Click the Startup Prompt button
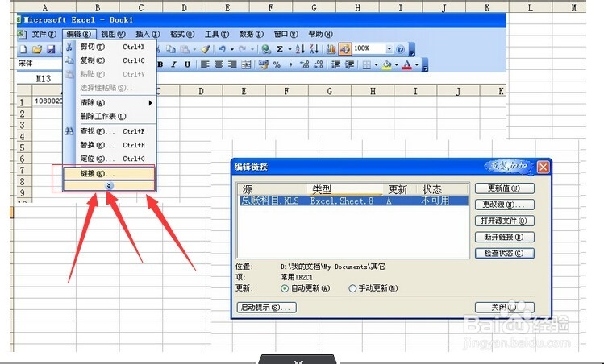The height and width of the screenshot is (364, 604). [267, 308]
